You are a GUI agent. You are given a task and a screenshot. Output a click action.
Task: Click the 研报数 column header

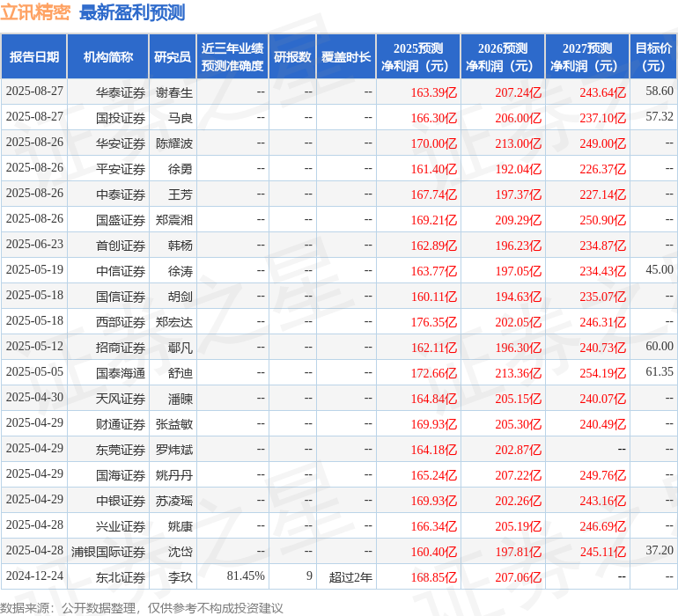coord(292,57)
